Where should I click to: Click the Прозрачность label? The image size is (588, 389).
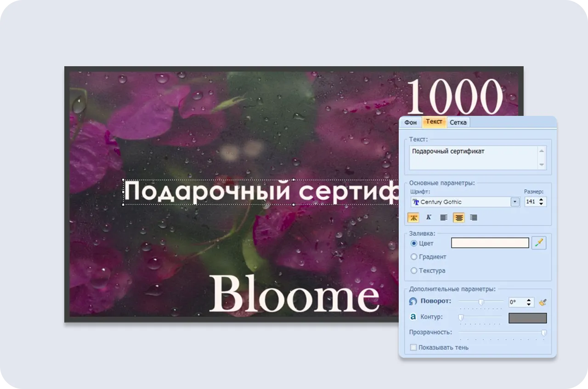(430, 332)
